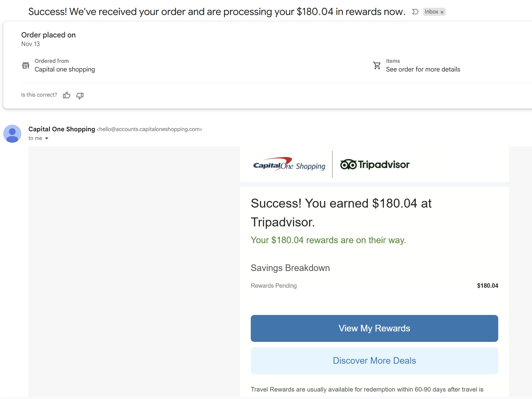Expand the 'to me' recipient details arrow
The height and width of the screenshot is (399, 532).
click(x=47, y=138)
